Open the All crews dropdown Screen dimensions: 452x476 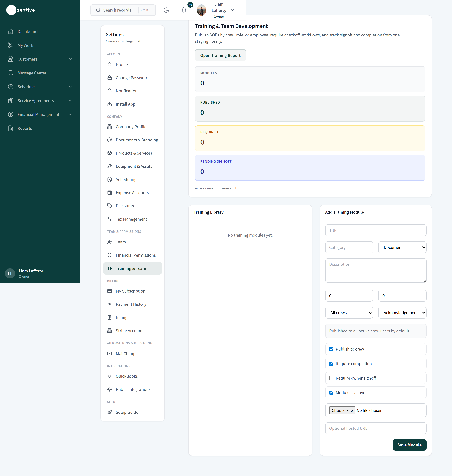(x=349, y=313)
